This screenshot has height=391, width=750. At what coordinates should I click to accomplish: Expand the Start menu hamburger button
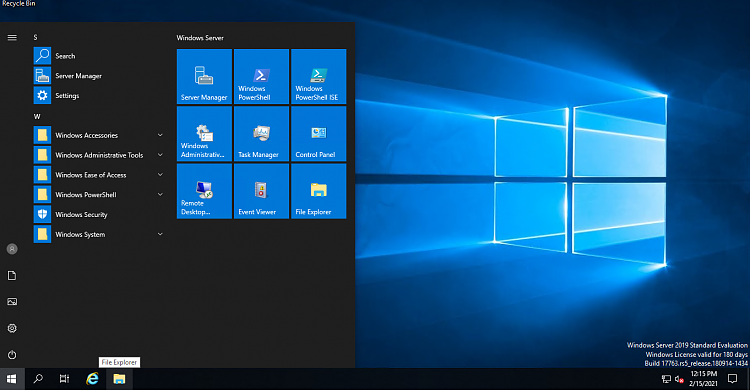click(x=12, y=37)
